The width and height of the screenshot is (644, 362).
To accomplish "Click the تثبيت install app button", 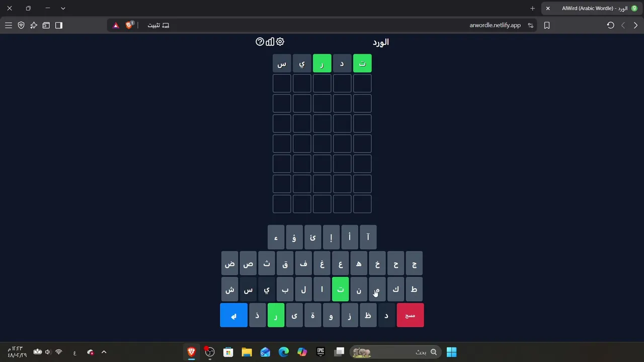I will [158, 25].
